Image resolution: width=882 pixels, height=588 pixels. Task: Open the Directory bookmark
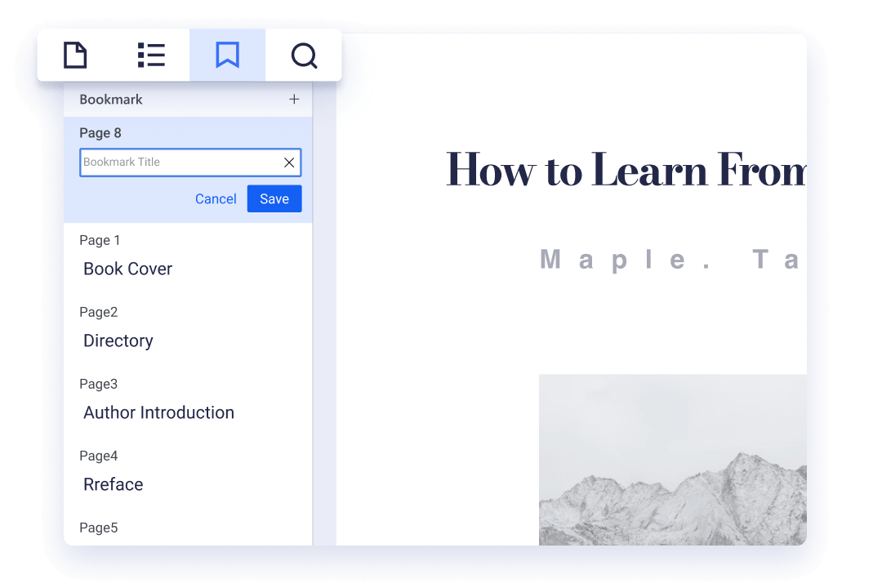click(118, 341)
